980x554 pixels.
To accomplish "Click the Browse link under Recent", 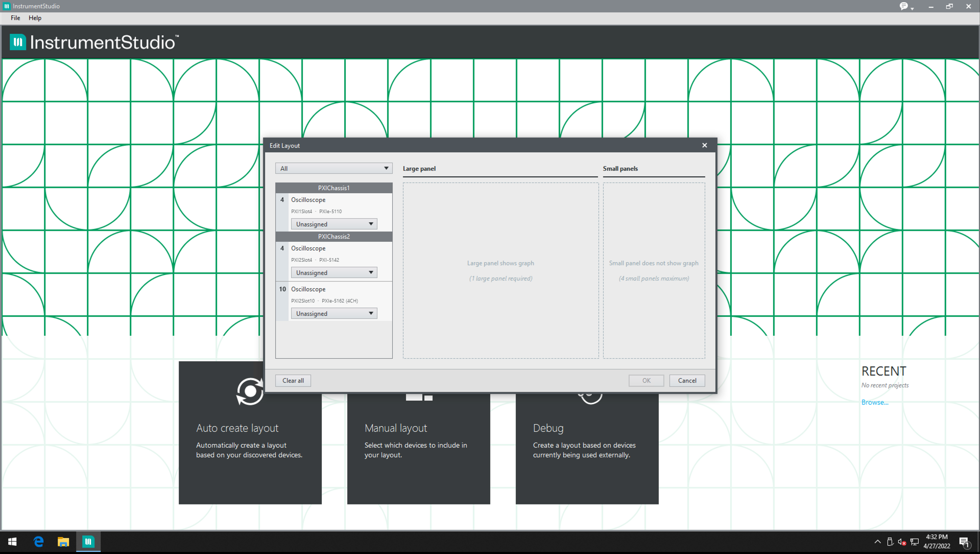I will (x=875, y=403).
